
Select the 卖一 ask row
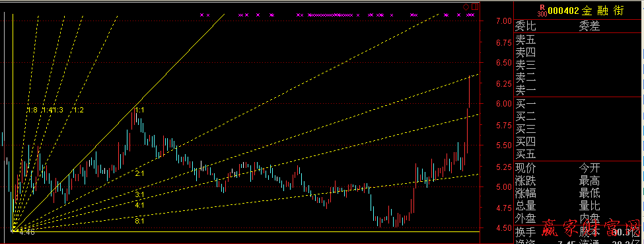pyautogui.click(x=579, y=90)
